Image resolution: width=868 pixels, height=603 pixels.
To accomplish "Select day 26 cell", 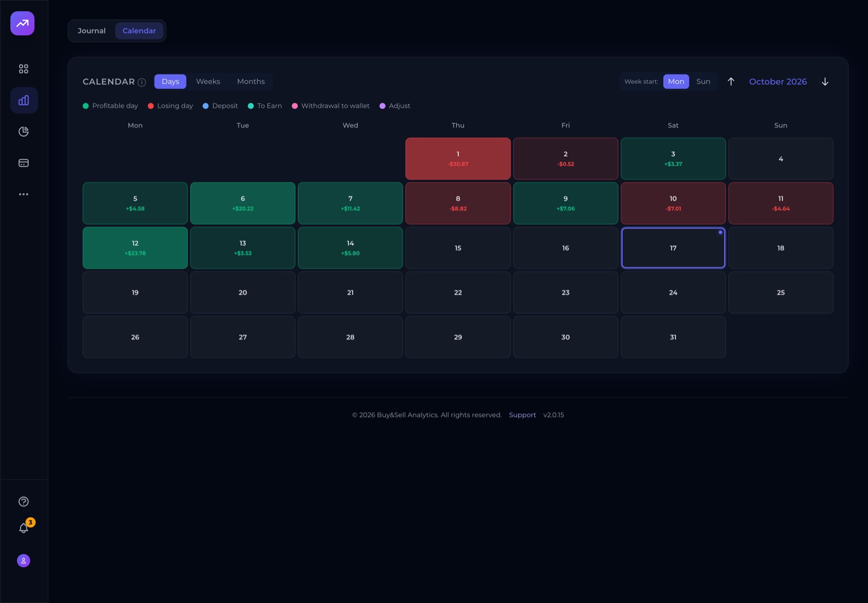I will pyautogui.click(x=135, y=337).
